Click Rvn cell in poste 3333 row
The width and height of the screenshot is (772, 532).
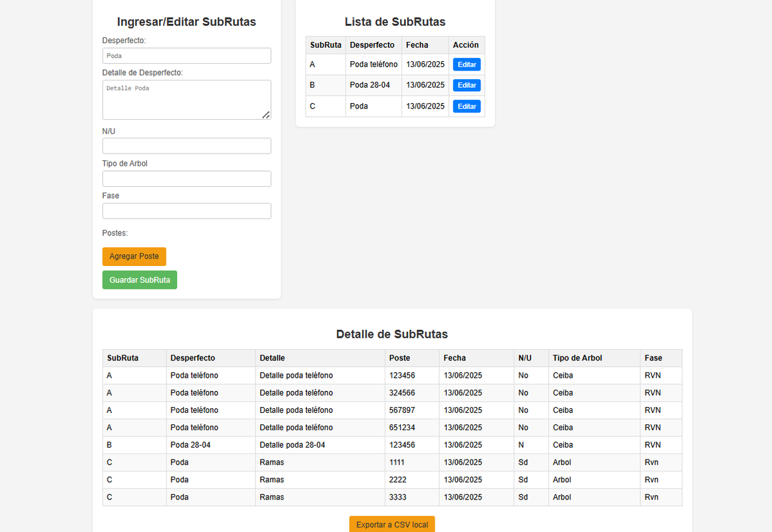(x=662, y=497)
